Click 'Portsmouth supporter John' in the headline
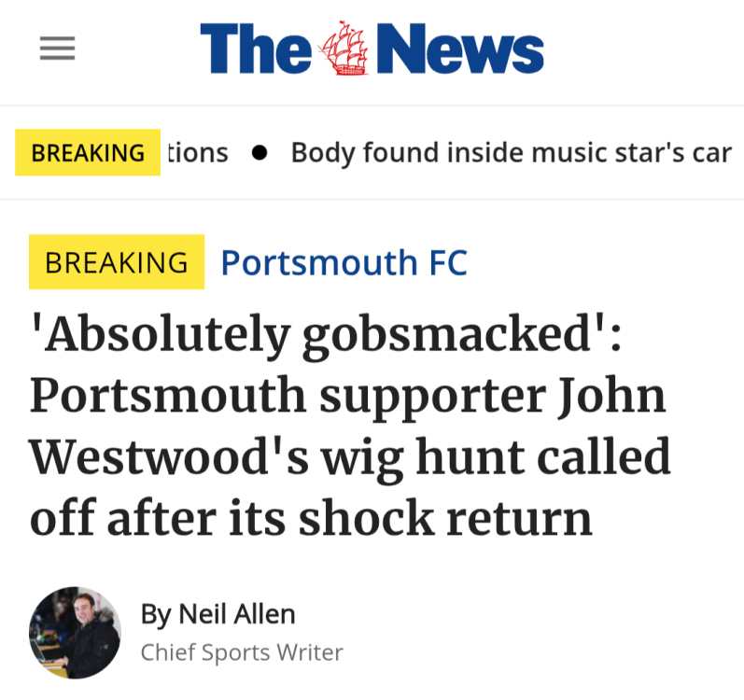This screenshot has width=744, height=700. [347, 397]
